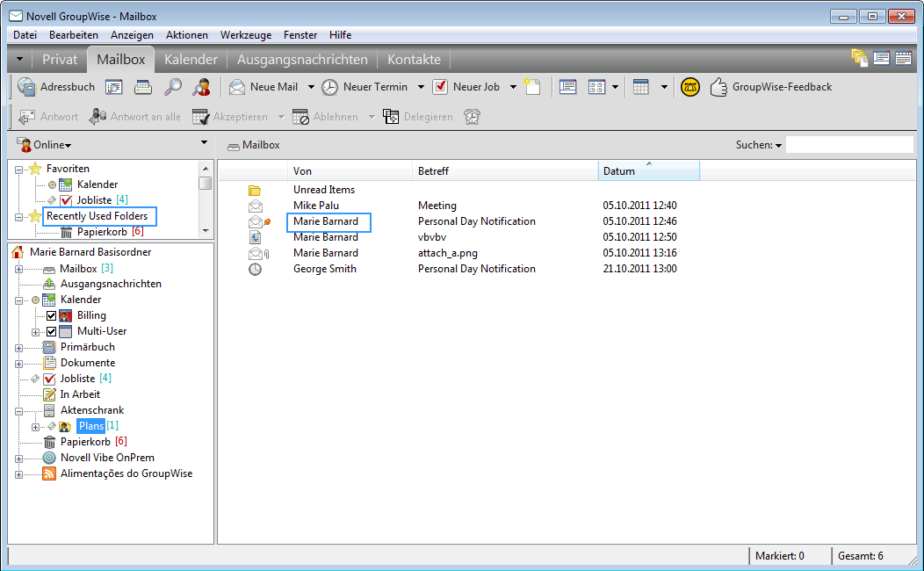Screen dimensions: 924x571
Task: Click the Antwort reply button
Action: (48, 117)
